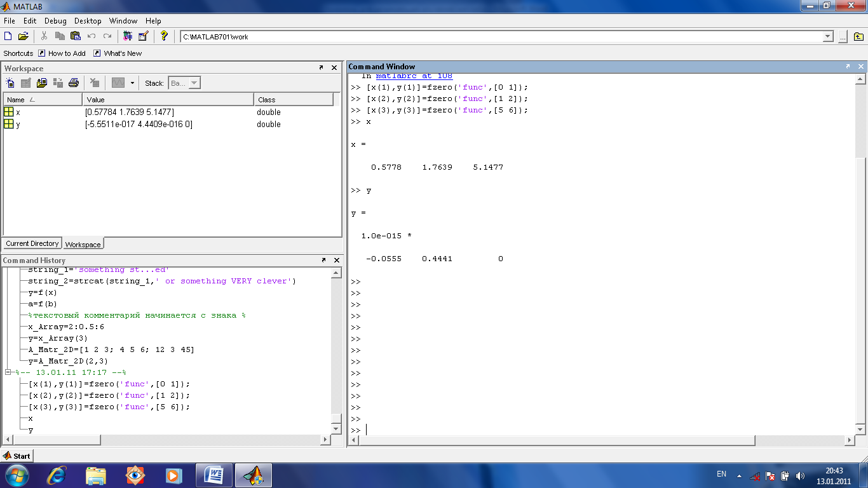Open the How to Add shortcut
The height and width of the screenshot is (488, 868).
62,53
